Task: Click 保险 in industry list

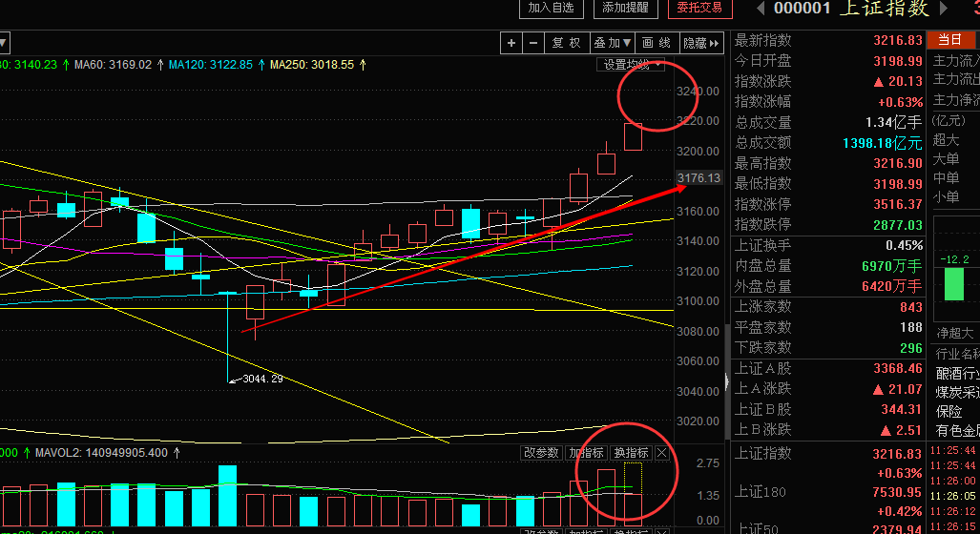Action: pyautogui.click(x=949, y=412)
